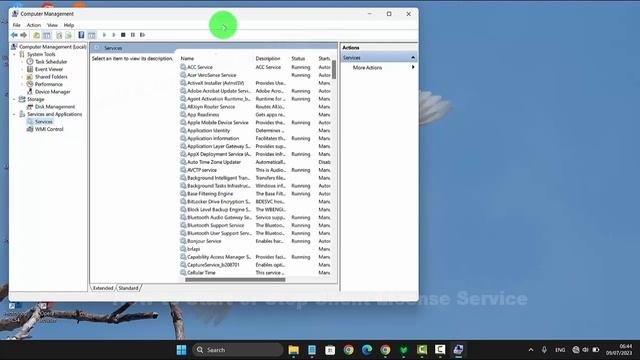Screen dimensions: 640x360
Task: Open the Help menu
Action: 69,25
